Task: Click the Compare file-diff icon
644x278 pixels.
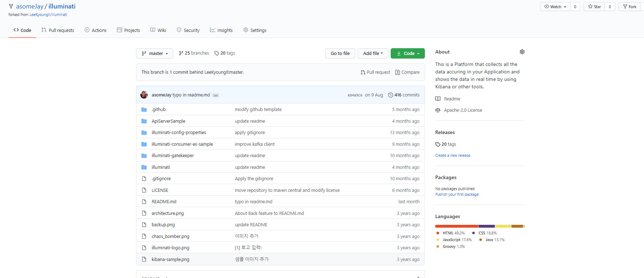Action: (397, 72)
